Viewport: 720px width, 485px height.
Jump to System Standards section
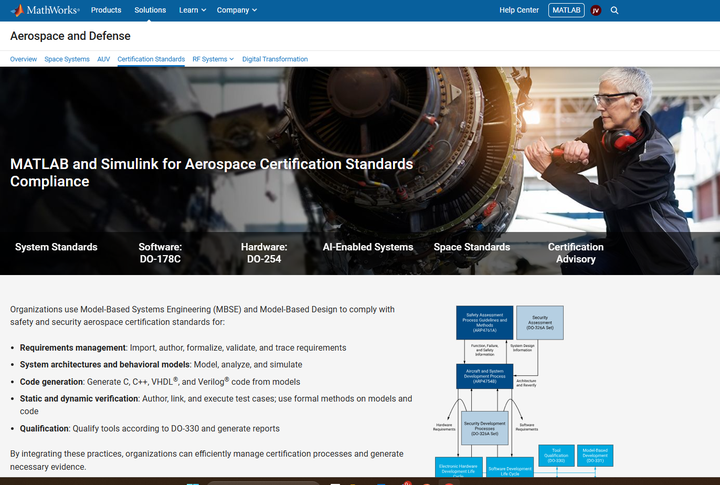coord(56,247)
